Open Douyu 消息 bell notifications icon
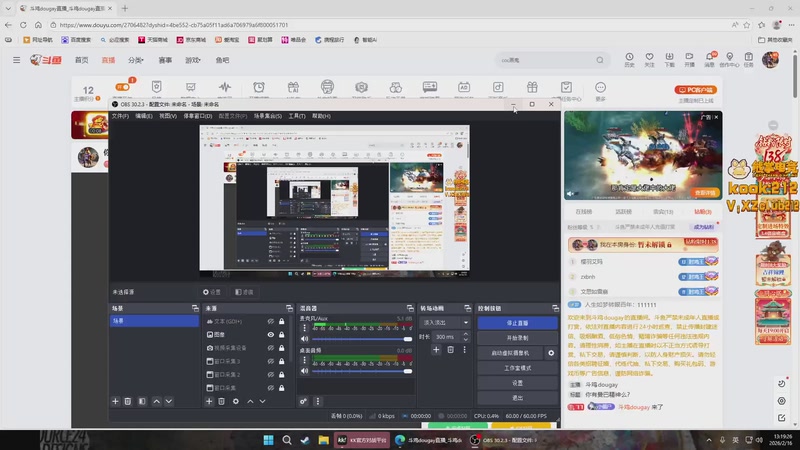Image resolution: width=800 pixels, height=450 pixels. tap(709, 60)
